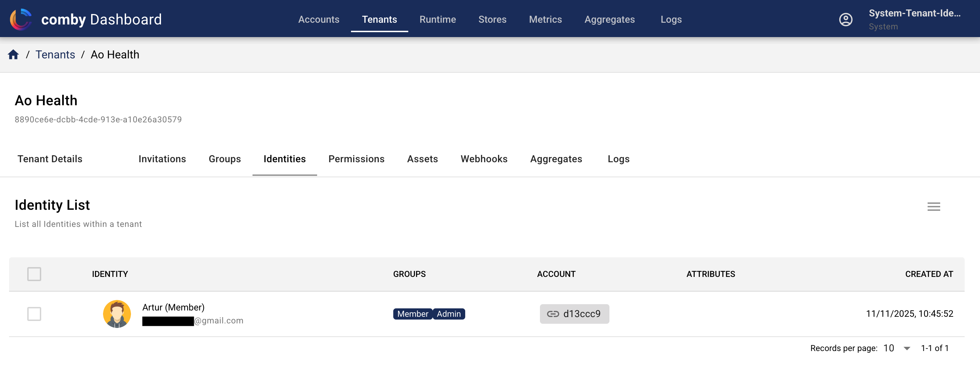The image size is (980, 372).
Task: Click the d13ccc9 account chip
Action: [575, 314]
